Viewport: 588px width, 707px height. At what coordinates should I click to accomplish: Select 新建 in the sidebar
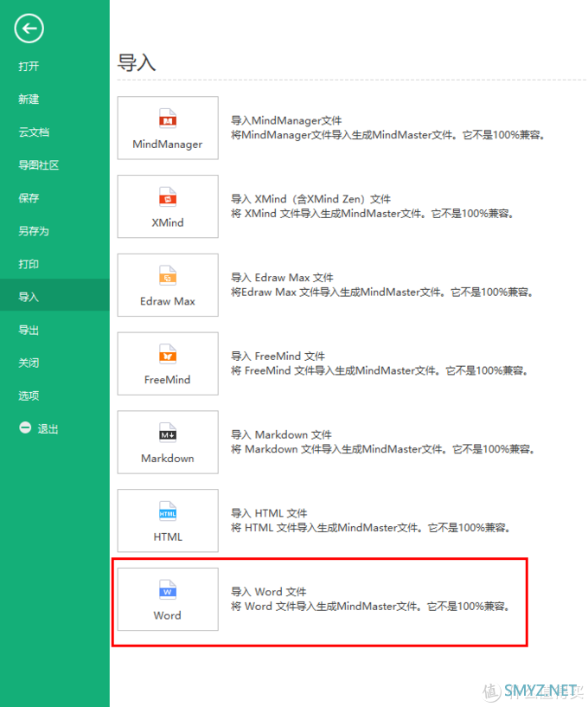click(29, 100)
